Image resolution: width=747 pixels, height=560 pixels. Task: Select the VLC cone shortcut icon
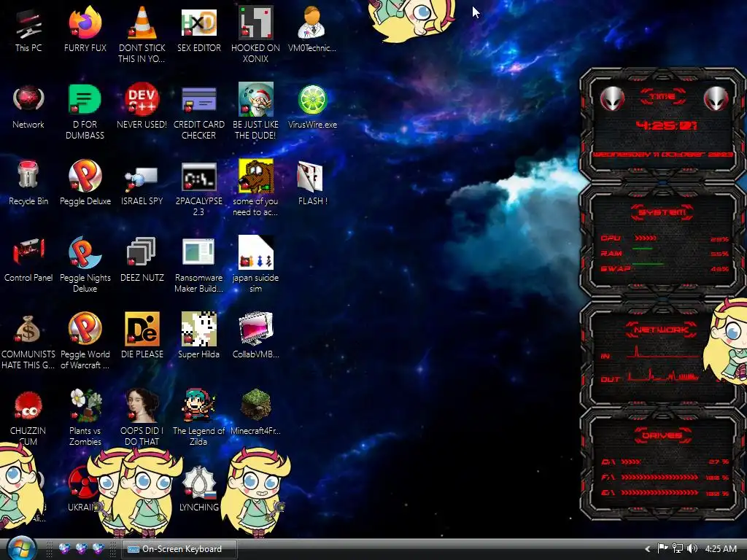pyautogui.click(x=142, y=23)
